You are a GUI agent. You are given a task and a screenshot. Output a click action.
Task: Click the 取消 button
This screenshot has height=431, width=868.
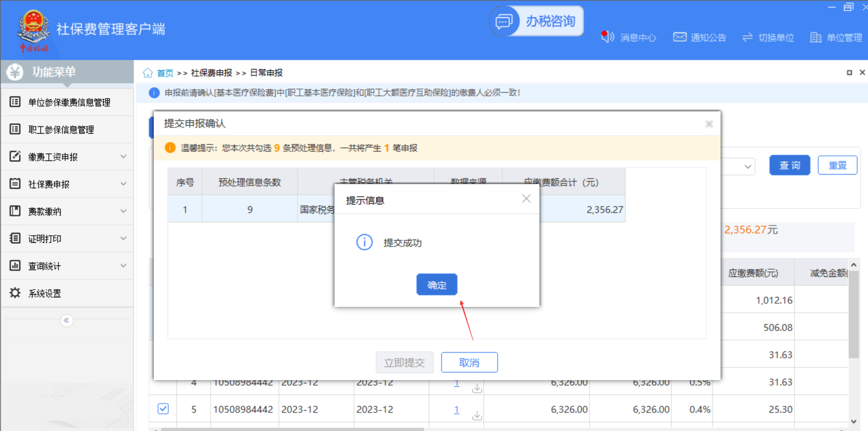(x=469, y=362)
